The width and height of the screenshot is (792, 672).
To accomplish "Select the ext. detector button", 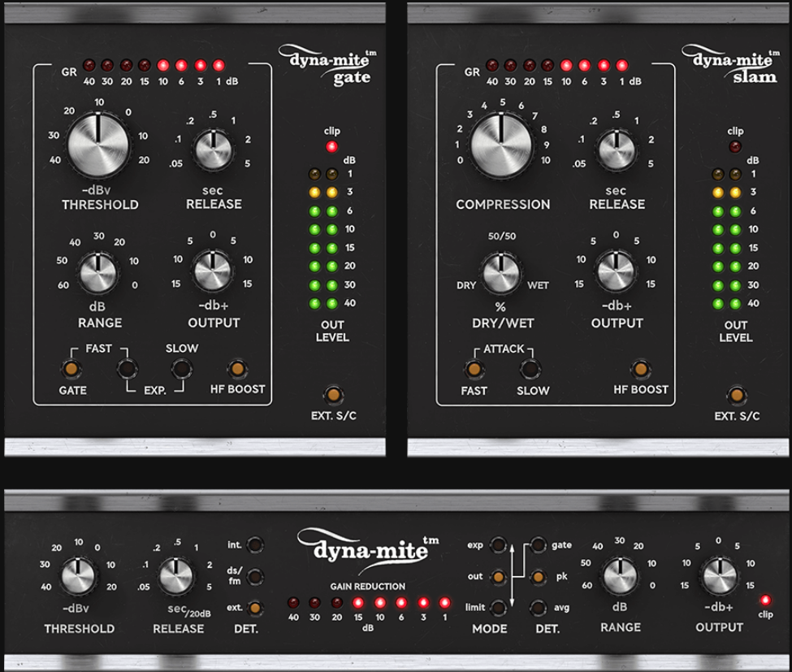I will pos(255,608).
